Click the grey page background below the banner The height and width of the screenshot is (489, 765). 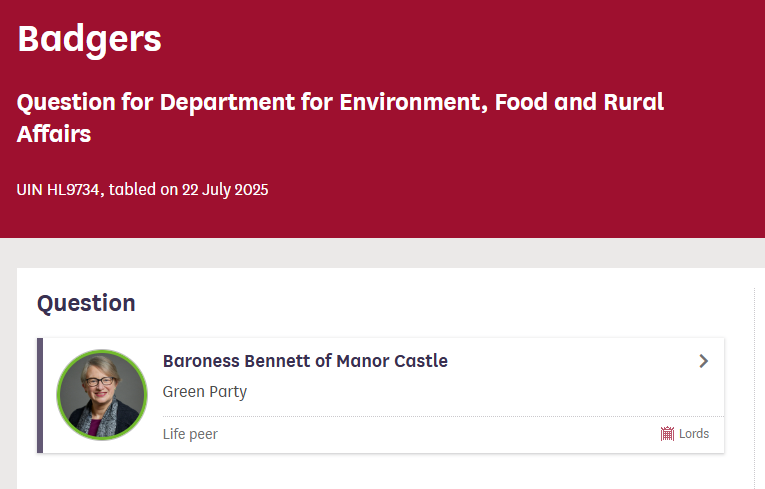(x=400, y=253)
